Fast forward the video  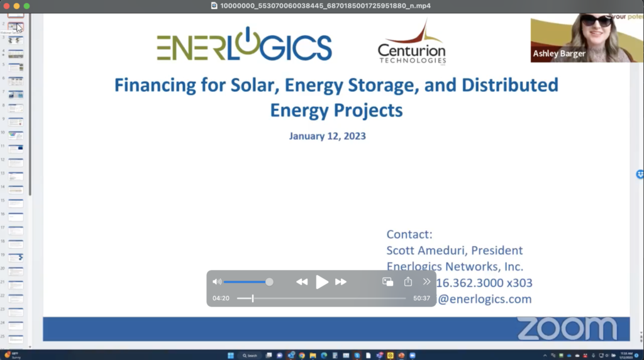[341, 282]
